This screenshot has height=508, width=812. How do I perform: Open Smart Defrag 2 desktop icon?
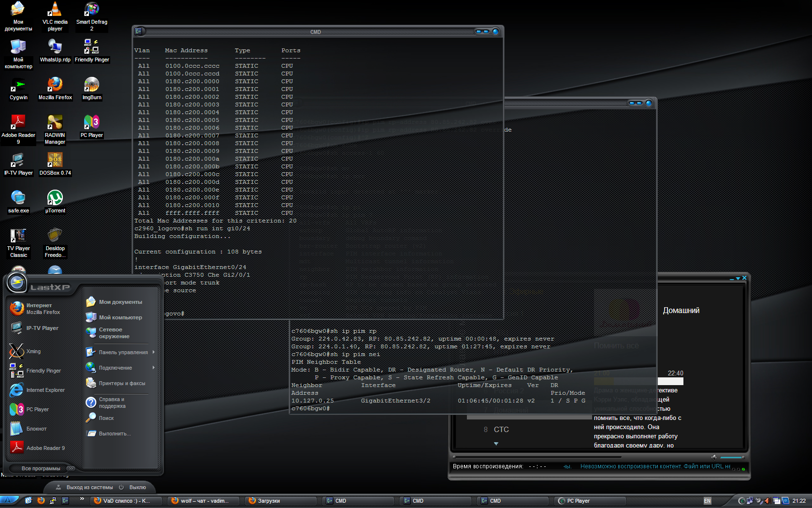(x=92, y=17)
